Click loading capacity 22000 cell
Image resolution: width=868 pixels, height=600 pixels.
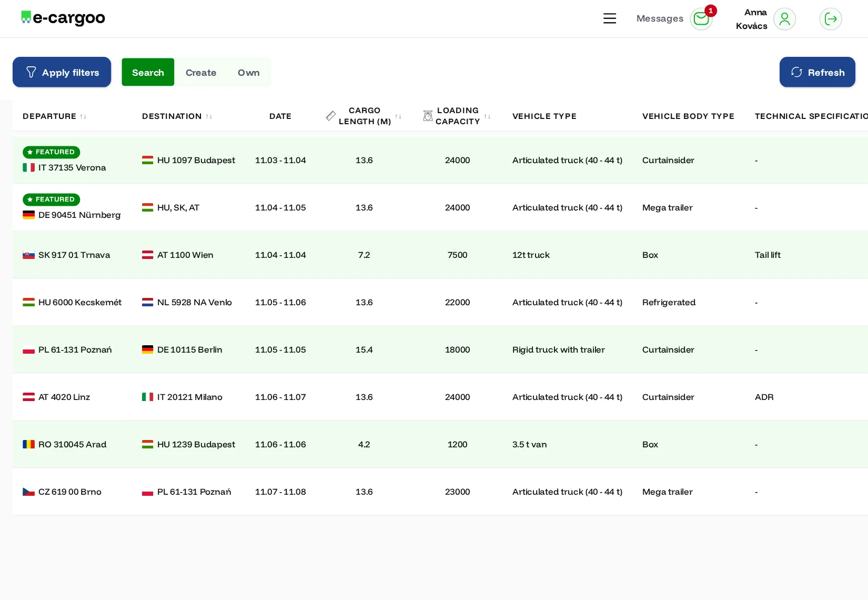457,302
